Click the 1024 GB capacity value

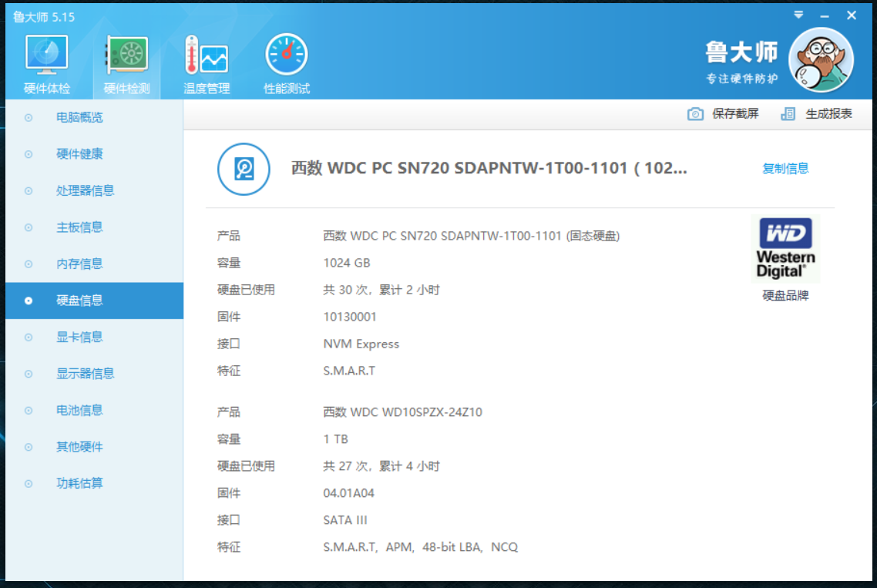click(x=347, y=263)
